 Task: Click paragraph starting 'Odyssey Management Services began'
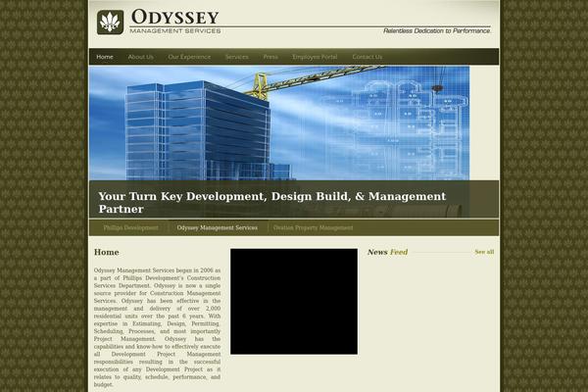click(157, 327)
